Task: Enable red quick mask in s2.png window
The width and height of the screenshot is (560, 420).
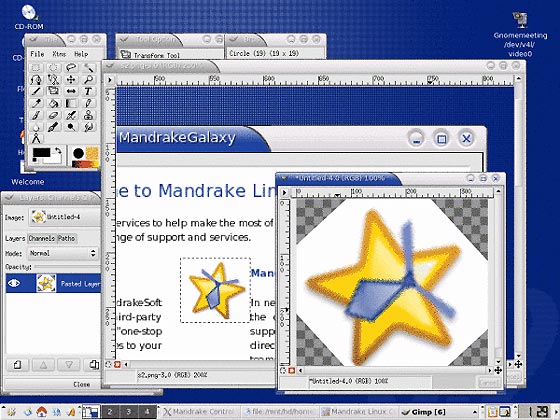Action: (117, 365)
